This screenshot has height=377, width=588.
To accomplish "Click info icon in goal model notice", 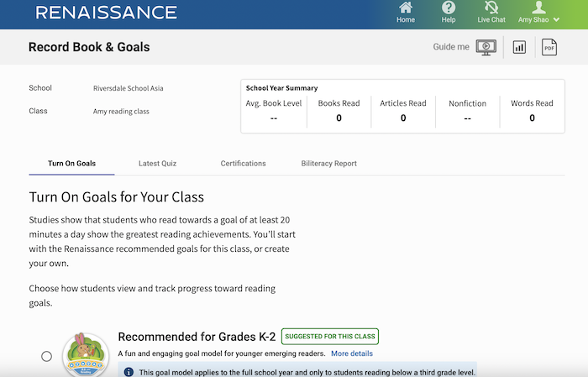I will tap(129, 371).
